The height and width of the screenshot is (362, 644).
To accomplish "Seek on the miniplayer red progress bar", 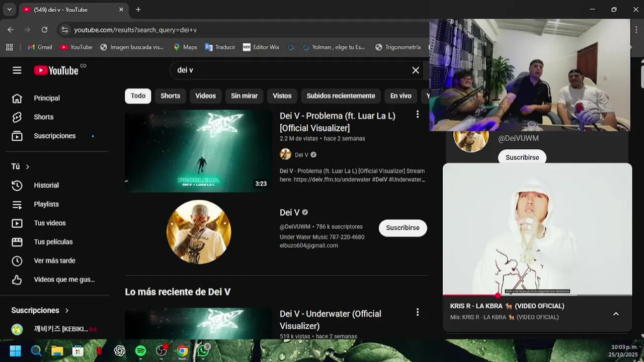I will coord(537,295).
